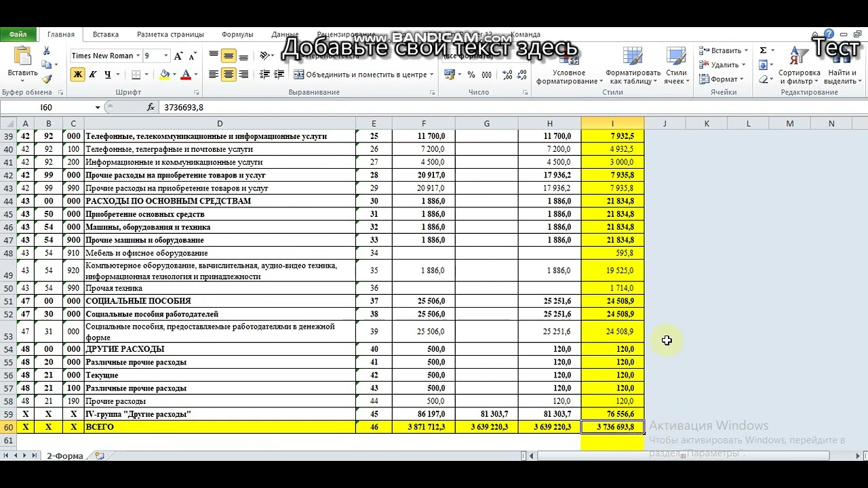Image resolution: width=868 pixels, height=488 pixels.
Task: Activate the Format Painter brush
Action: 46,79
